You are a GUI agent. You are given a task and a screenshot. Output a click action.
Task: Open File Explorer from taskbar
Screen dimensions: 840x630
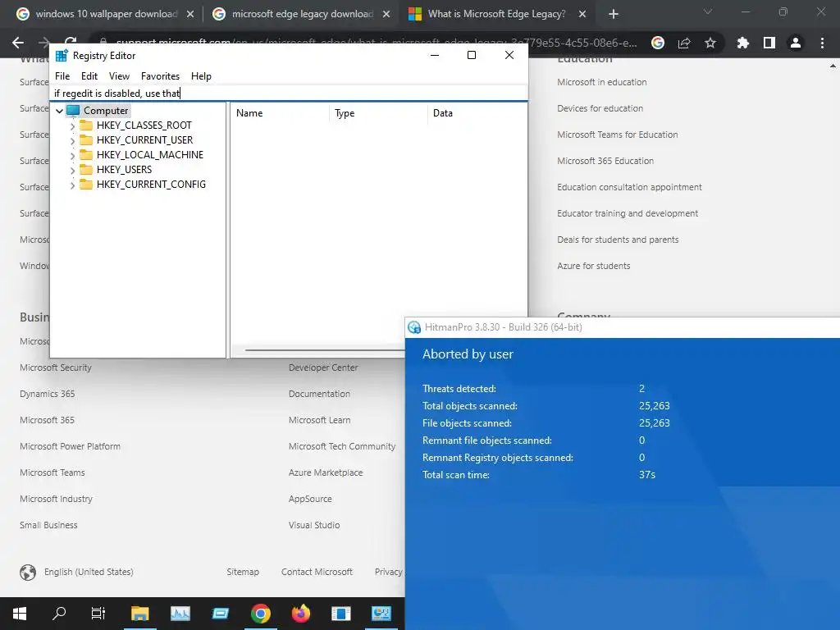click(139, 614)
